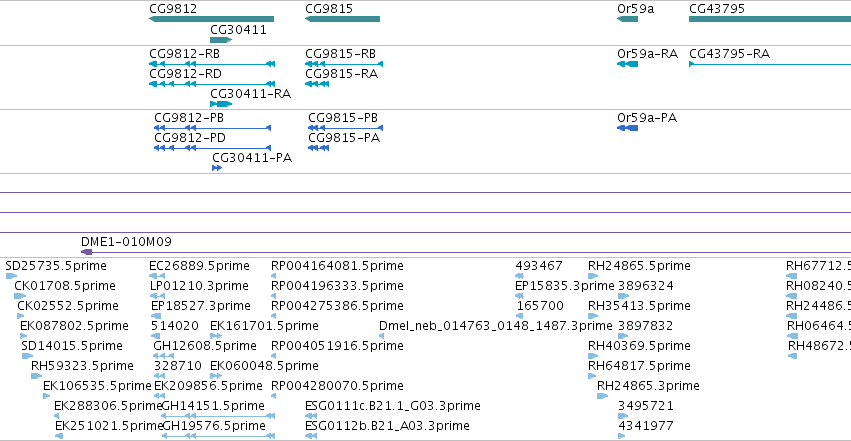Select the CG9815-PB protein feature
The height and width of the screenshot is (441, 851).
[345, 128]
